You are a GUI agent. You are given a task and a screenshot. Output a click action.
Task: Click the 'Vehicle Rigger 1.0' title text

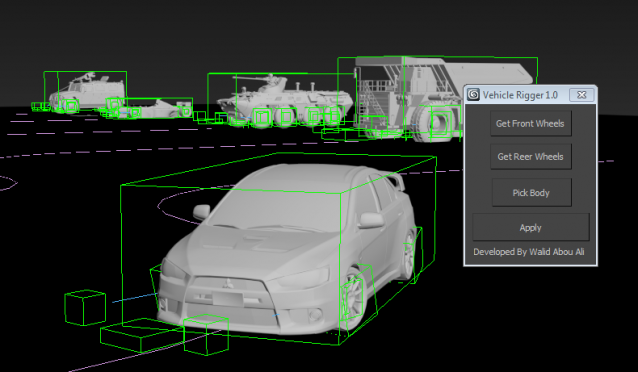point(520,95)
